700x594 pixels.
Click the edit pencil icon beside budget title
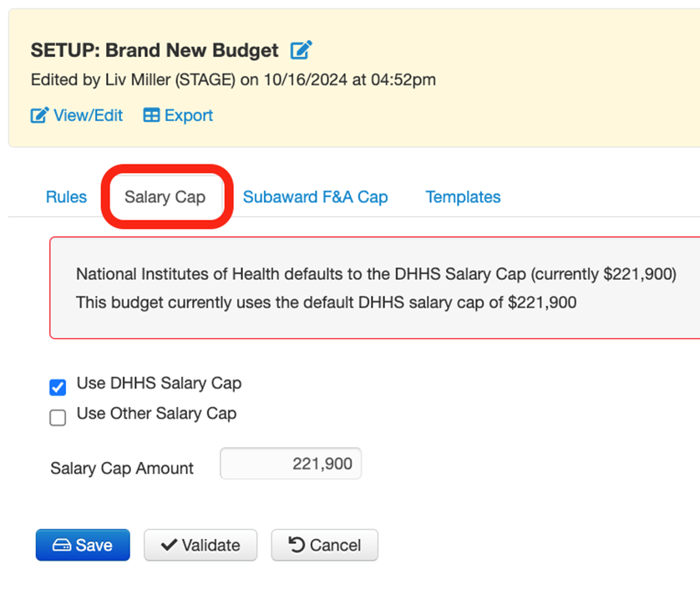(x=301, y=50)
